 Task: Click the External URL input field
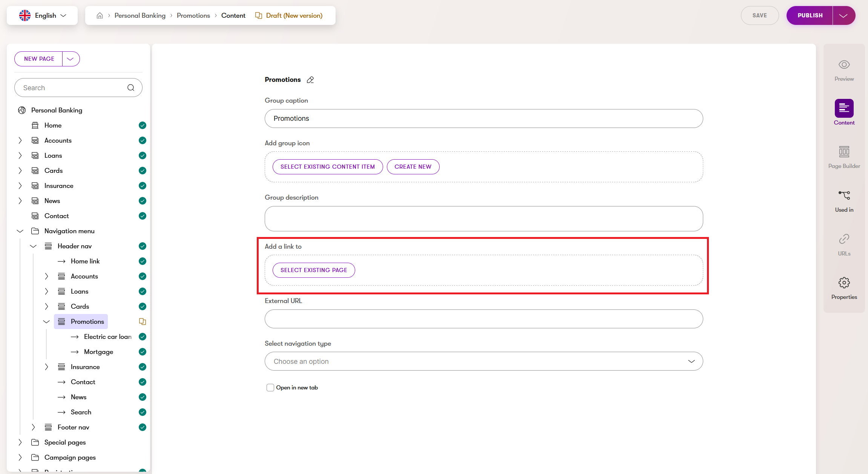(x=483, y=319)
